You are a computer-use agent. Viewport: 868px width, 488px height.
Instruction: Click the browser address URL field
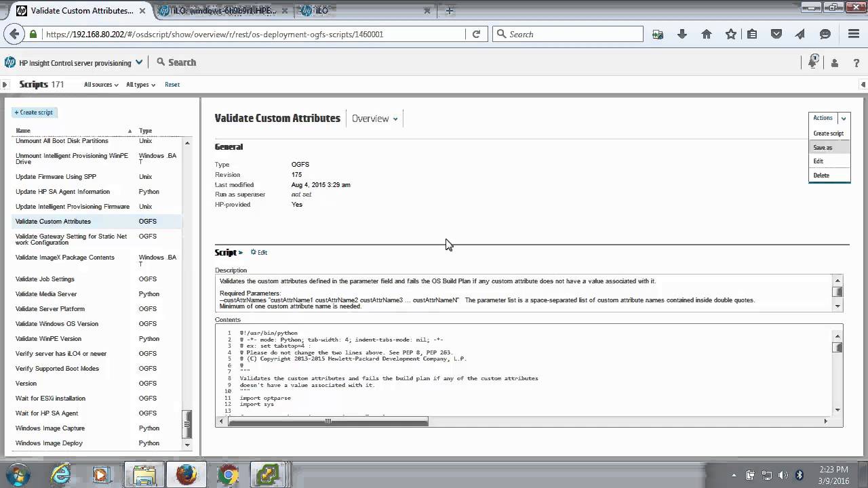tap(254, 34)
